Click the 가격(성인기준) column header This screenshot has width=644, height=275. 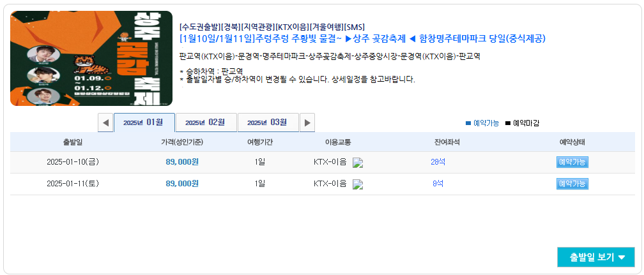pyautogui.click(x=182, y=142)
